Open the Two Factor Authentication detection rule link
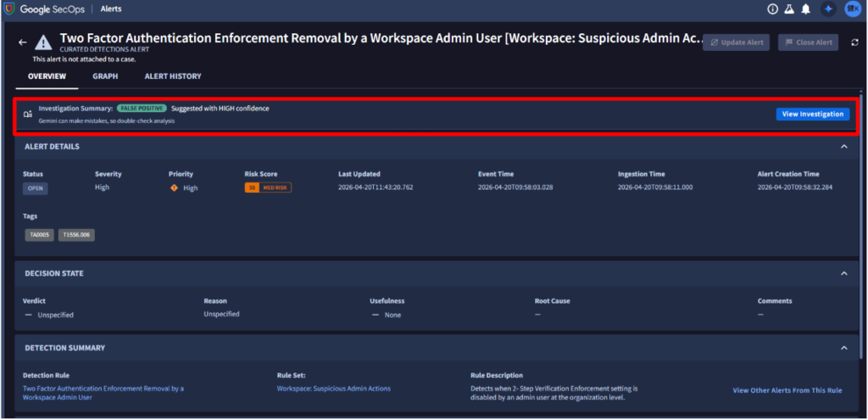 pyautogui.click(x=103, y=393)
